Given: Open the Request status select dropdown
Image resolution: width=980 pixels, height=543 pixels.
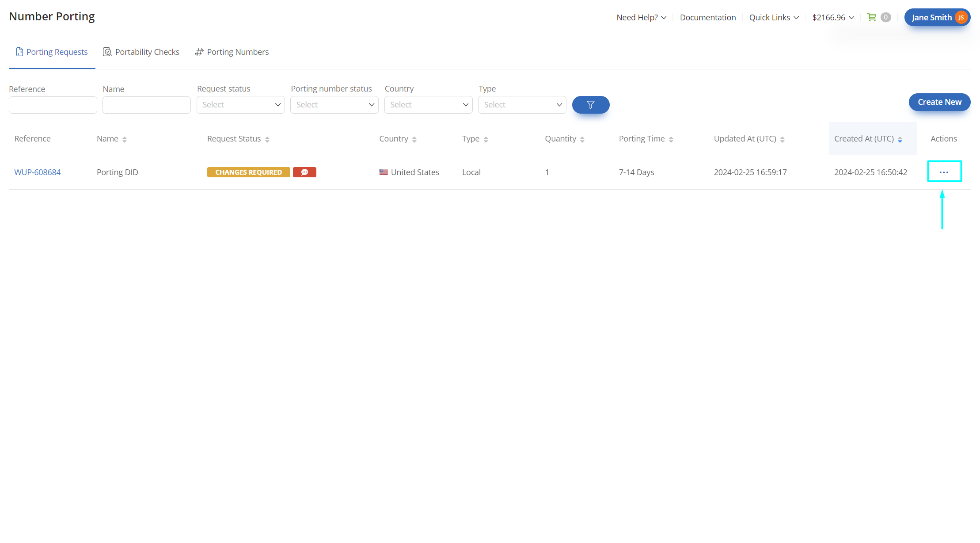Looking at the screenshot, I should (x=241, y=105).
